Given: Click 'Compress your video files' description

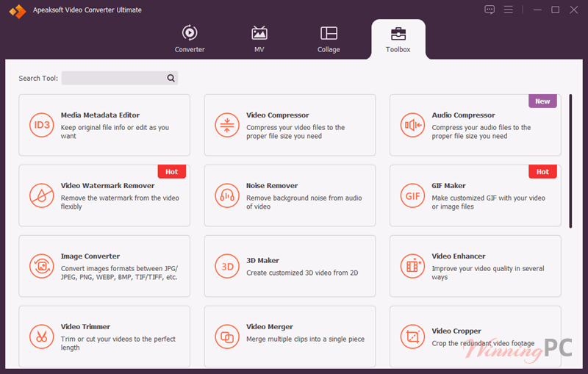Looking at the screenshot, I should (x=295, y=132).
